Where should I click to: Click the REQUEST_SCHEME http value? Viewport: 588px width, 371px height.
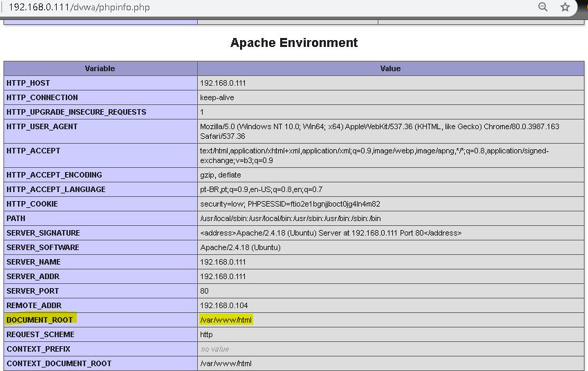(x=207, y=334)
